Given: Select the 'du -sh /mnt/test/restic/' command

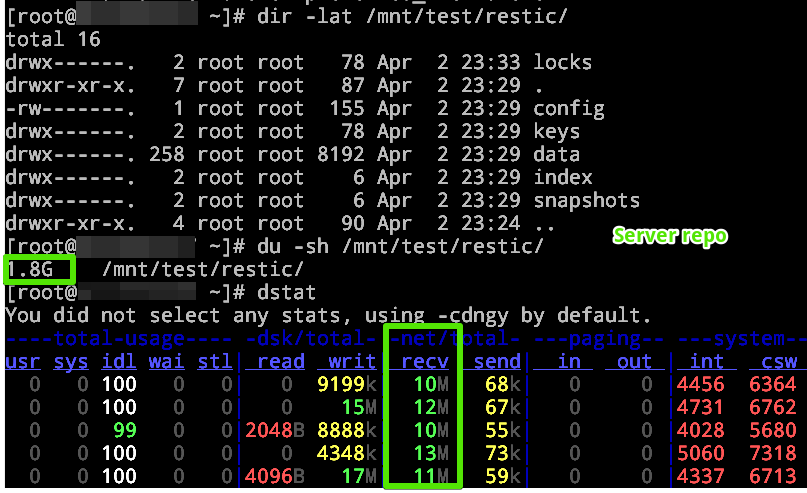Looking at the screenshot, I should click(x=400, y=246).
